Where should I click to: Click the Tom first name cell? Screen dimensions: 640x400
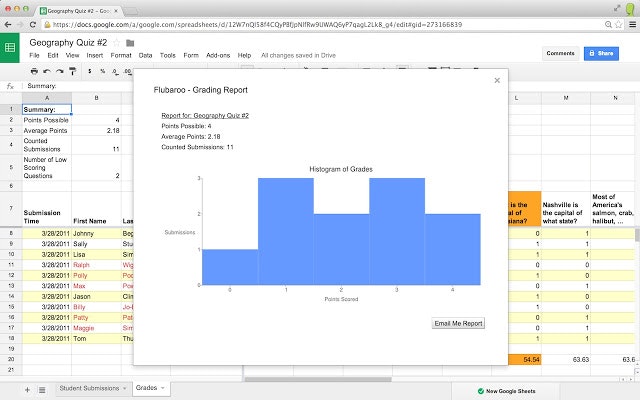tap(96, 338)
